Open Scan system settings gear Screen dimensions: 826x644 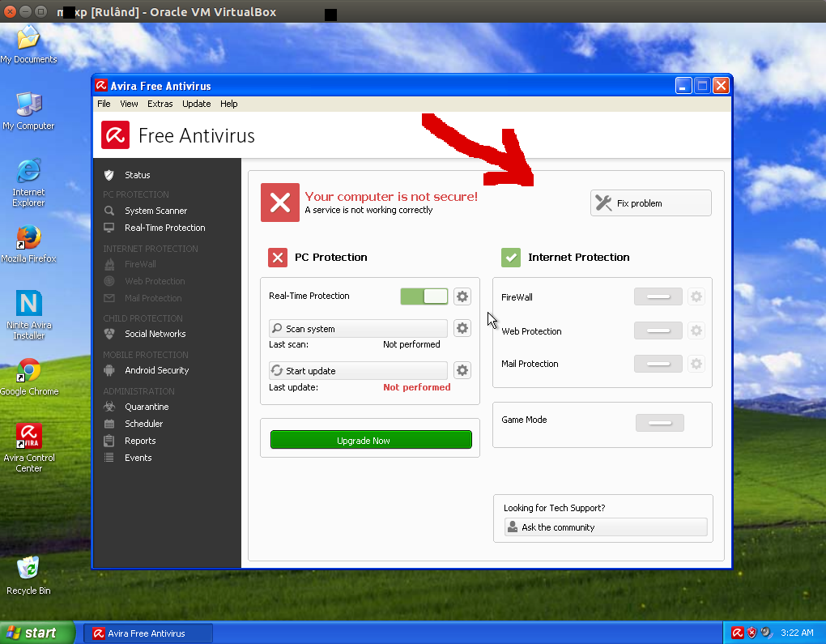pos(462,328)
